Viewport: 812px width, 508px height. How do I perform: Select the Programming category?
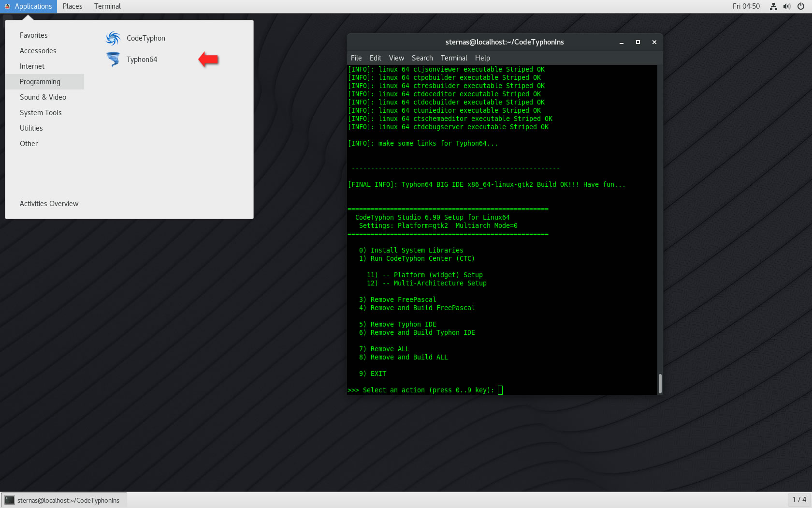tap(44, 82)
